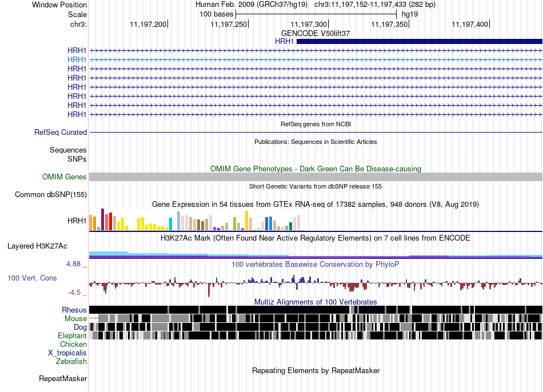Click the 'Zebrafish' alignment label
The width and height of the screenshot is (543, 392).
point(71,362)
